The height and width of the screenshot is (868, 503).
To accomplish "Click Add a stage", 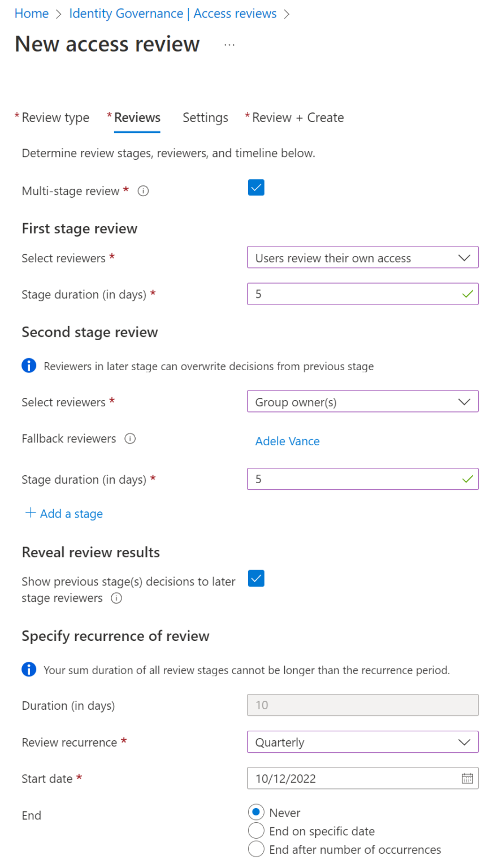I will pyautogui.click(x=63, y=514).
